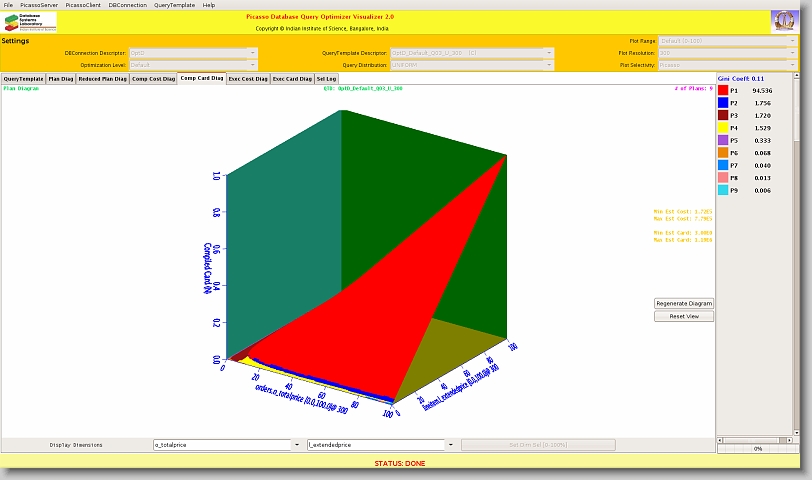812x480 pixels.
Task: Switch to the Exec Cost Diag tab
Action: coord(248,78)
